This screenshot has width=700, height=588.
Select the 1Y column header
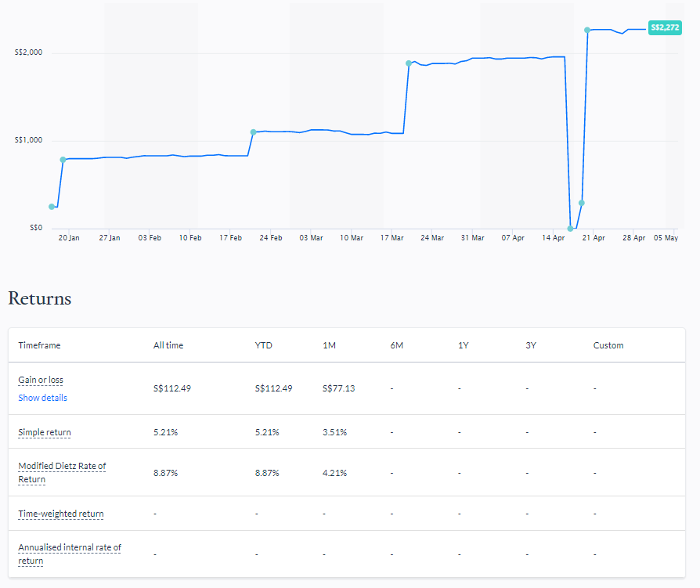(x=463, y=345)
